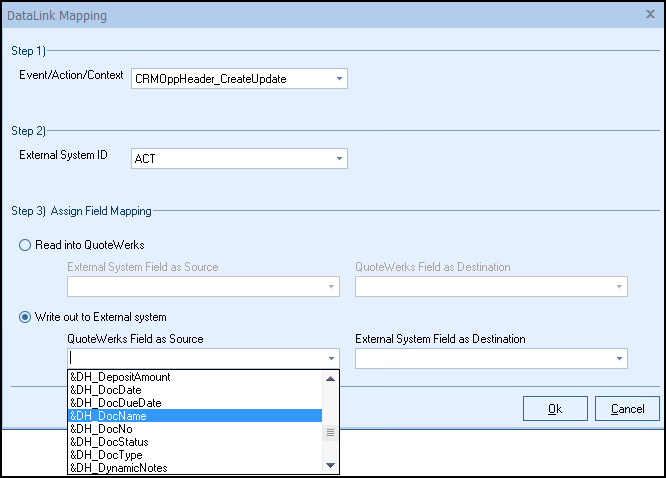Open the Event/Action/Context dropdown

click(339, 78)
